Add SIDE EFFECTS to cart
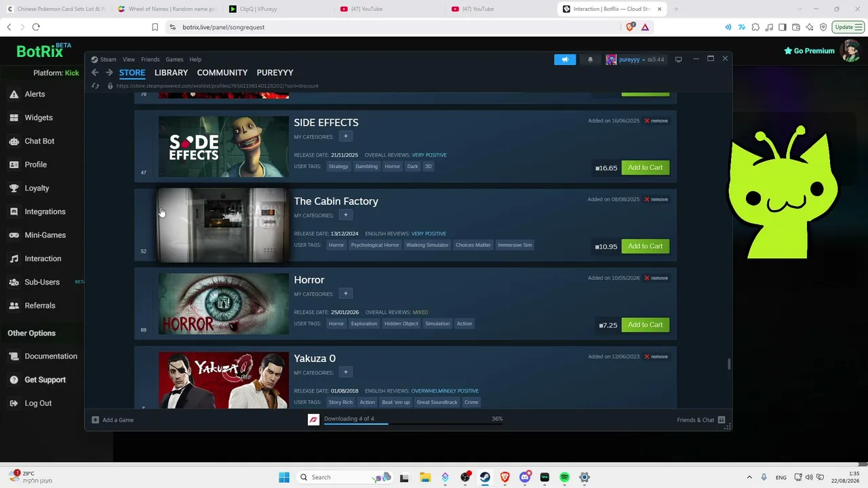This screenshot has height=488, width=868. pyautogui.click(x=645, y=167)
